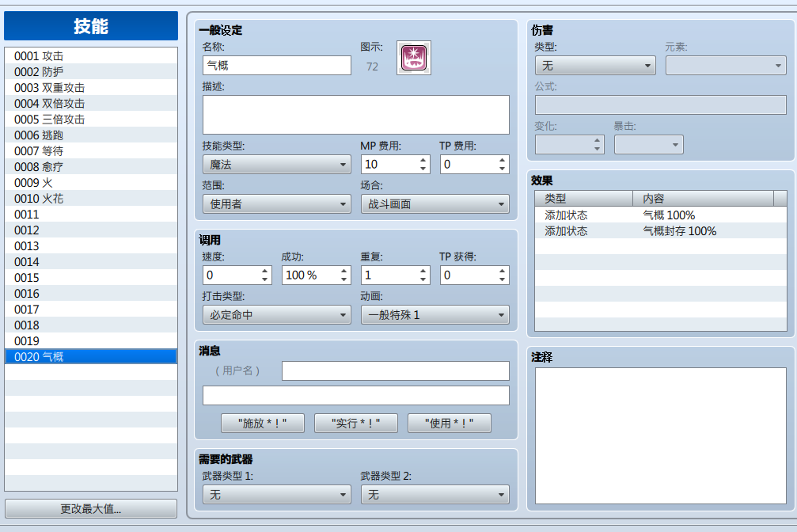
Task: Click the MP 费用 field showing 10
Action: pos(396,165)
